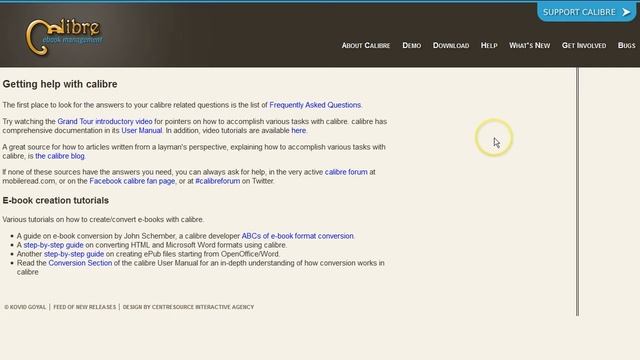The width and height of the screenshot is (640, 360).
Task: Open step-by-step guide for HTML and Word
Action: click(53, 245)
